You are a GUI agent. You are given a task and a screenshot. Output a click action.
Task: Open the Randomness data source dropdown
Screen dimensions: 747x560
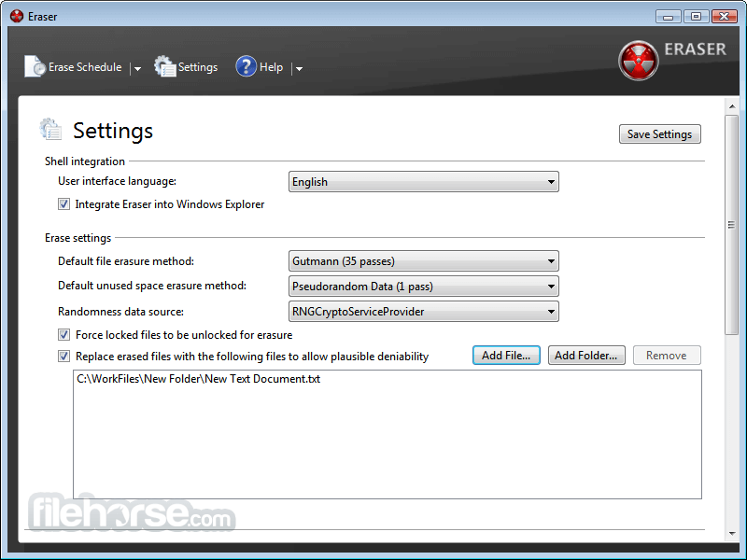[424, 312]
